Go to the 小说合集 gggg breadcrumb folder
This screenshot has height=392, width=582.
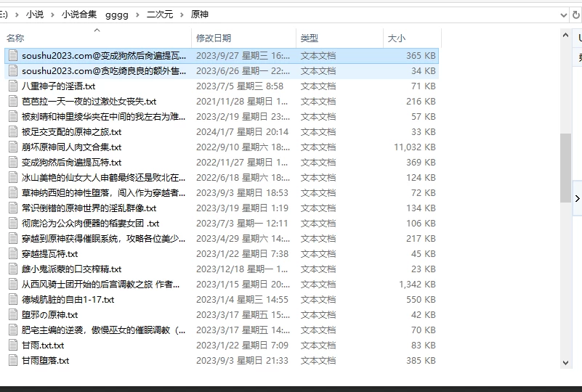tap(94, 15)
